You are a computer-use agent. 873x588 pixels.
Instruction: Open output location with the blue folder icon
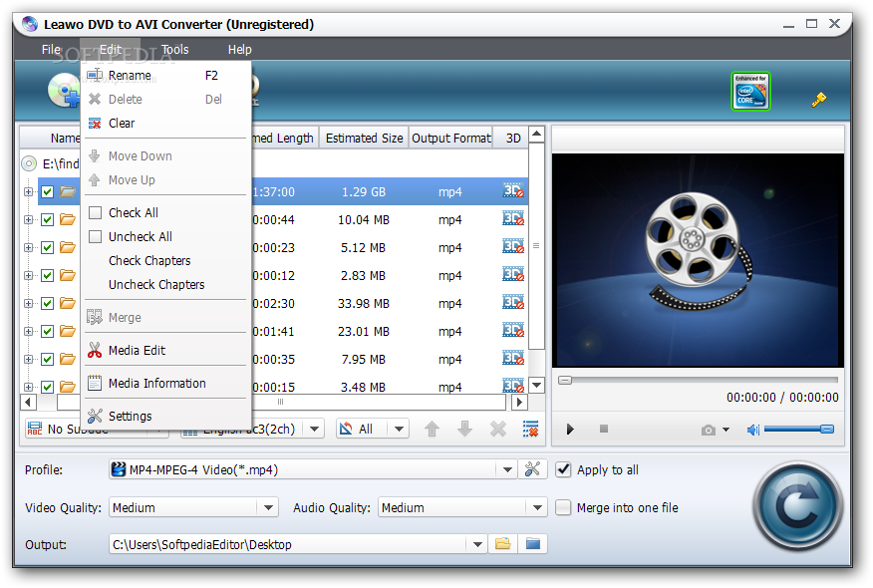point(533,543)
